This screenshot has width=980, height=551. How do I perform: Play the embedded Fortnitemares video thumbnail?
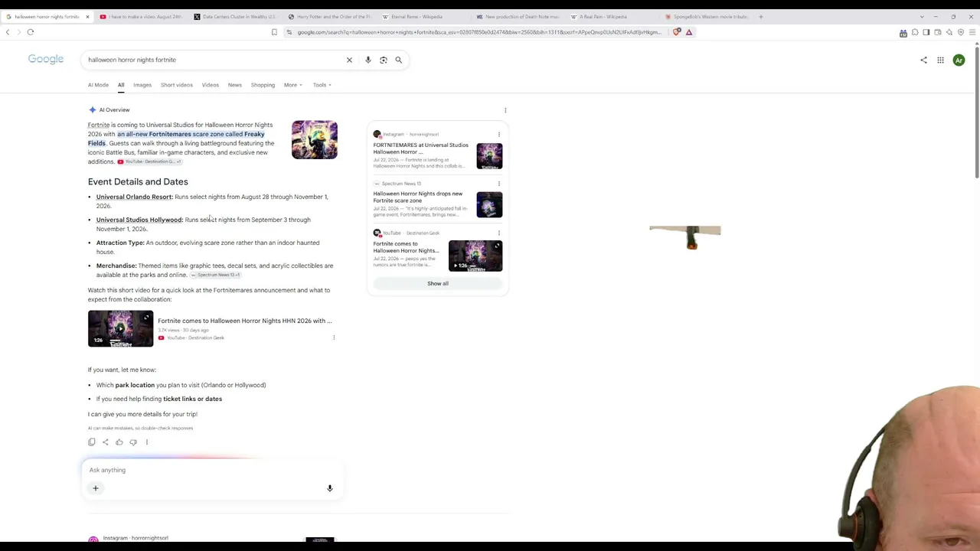120,329
